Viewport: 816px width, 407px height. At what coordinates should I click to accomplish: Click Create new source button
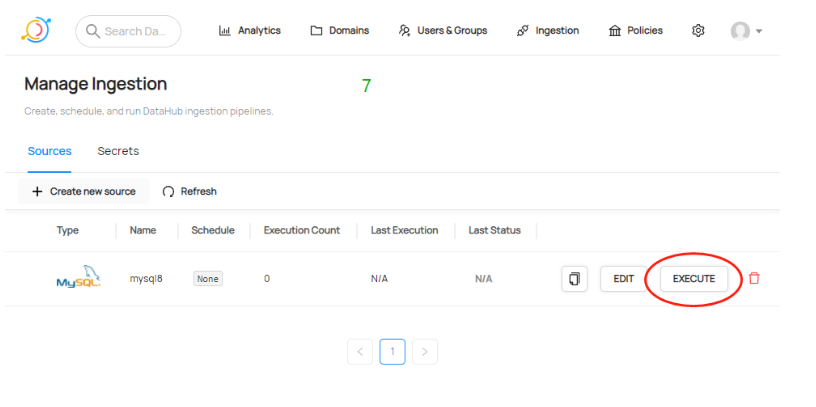pyautogui.click(x=84, y=191)
